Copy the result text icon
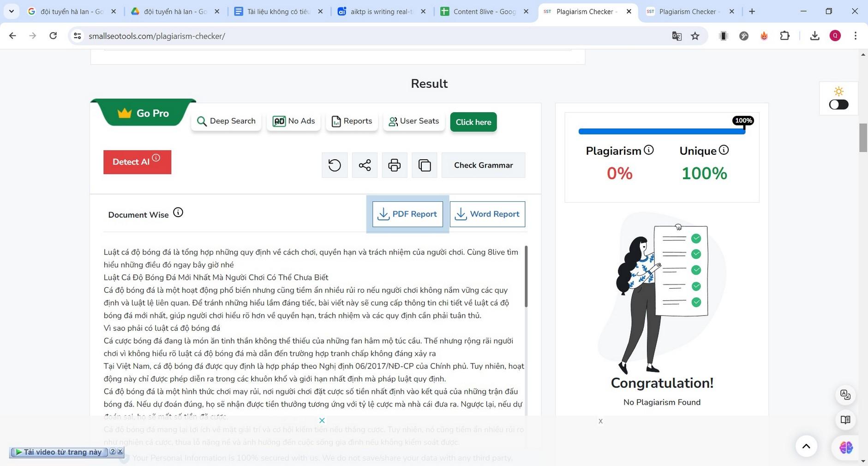 (425, 165)
